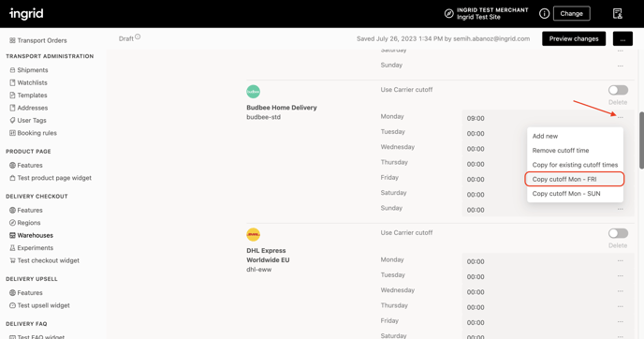Click the Budbee carrier logo
Image resolution: width=644 pixels, height=339 pixels.
pos(253,91)
